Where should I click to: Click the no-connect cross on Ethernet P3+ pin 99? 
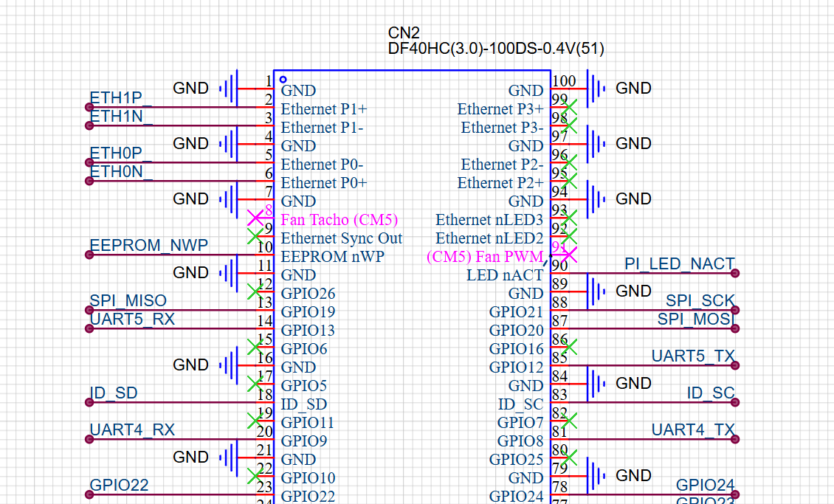pyautogui.click(x=569, y=107)
